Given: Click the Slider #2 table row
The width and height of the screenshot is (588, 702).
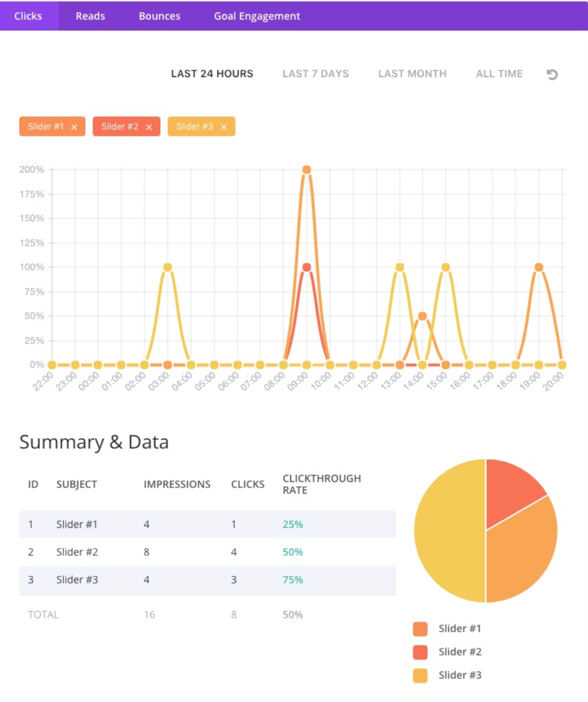Looking at the screenshot, I should [x=207, y=552].
